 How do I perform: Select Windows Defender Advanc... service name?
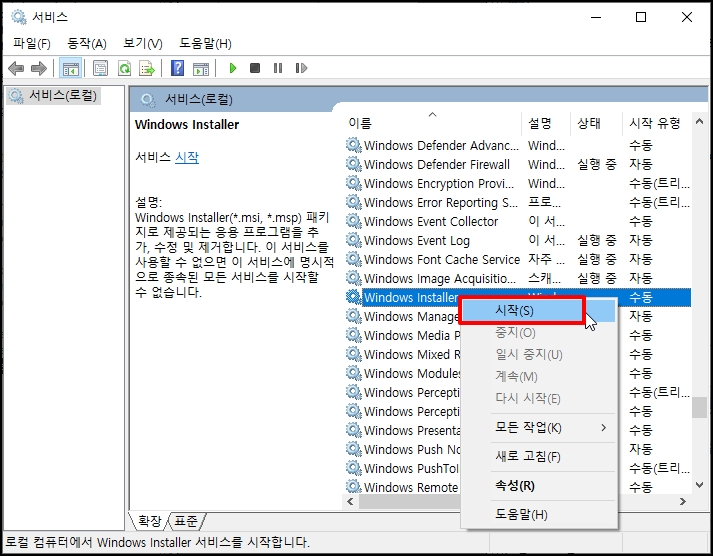click(x=441, y=145)
